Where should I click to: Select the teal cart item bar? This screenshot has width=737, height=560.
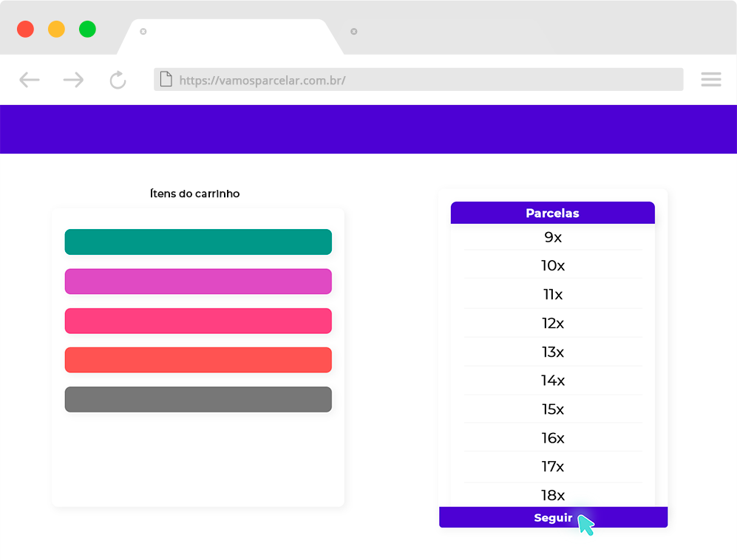tap(198, 242)
